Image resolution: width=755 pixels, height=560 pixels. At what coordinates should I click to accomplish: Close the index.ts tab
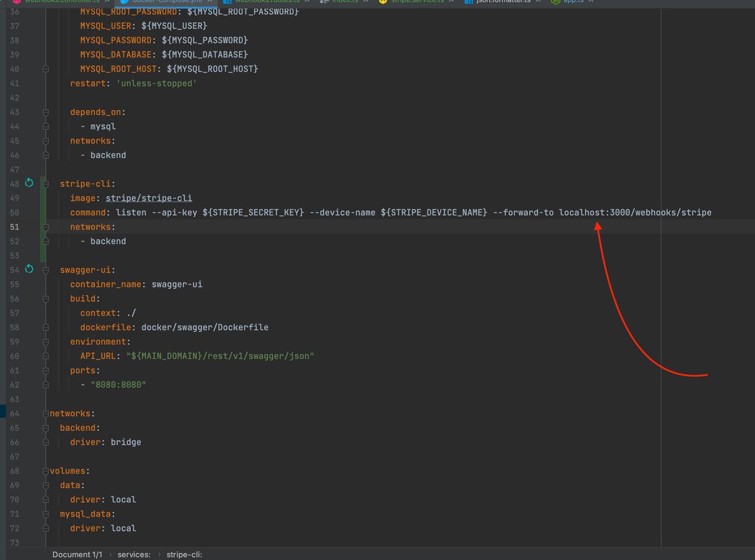pos(366,1)
